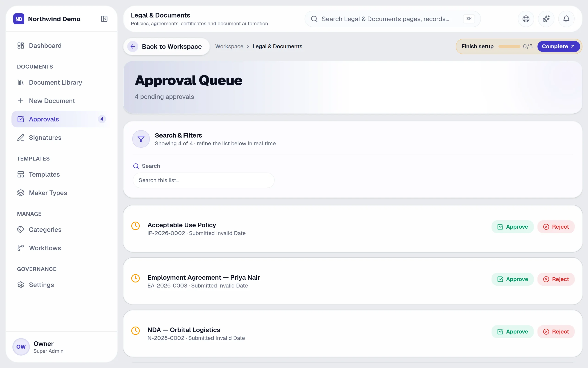Approve the Acceptable Use Policy
Image resolution: width=588 pixels, height=368 pixels.
(x=512, y=227)
